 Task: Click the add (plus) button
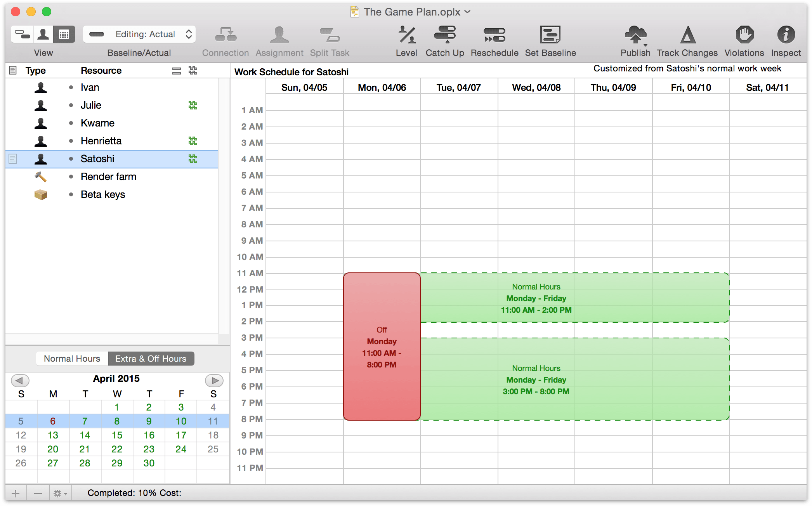point(16,494)
